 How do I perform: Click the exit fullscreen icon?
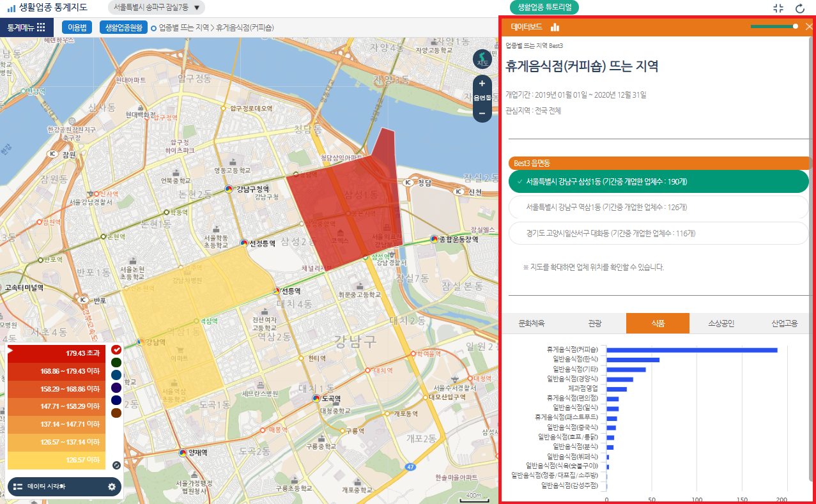(778, 8)
